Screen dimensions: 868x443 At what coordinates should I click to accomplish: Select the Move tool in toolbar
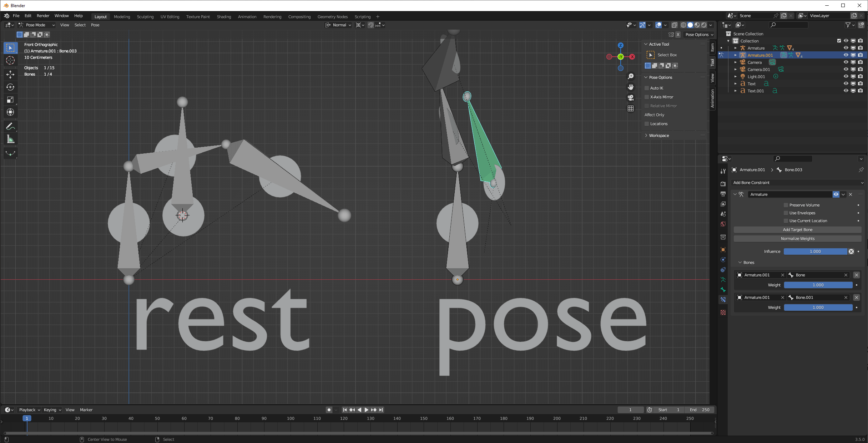[10, 74]
